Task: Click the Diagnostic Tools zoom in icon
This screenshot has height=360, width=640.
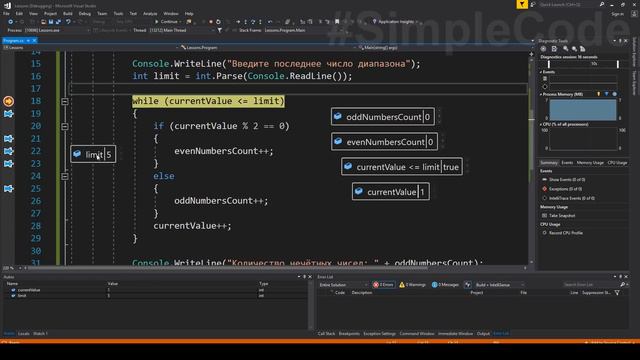Action: coord(566,49)
